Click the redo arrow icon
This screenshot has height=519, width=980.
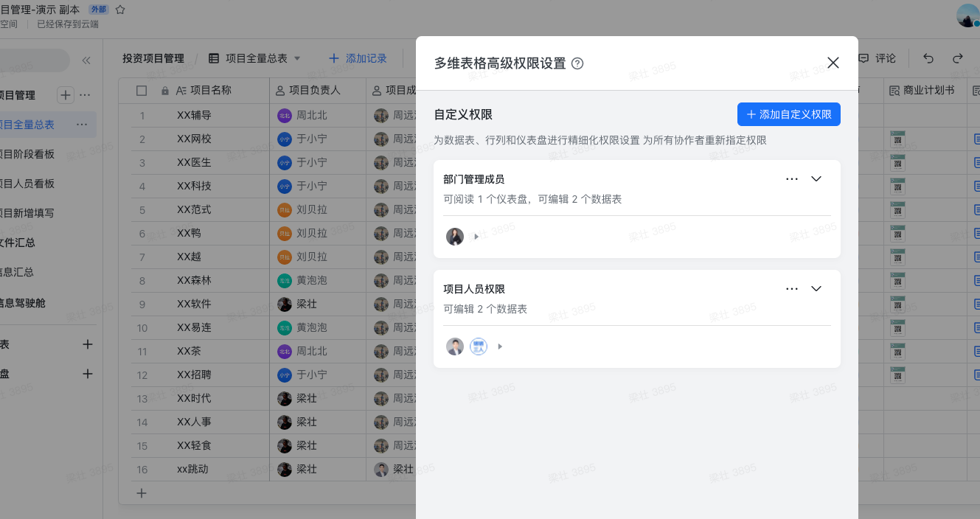pyautogui.click(x=957, y=58)
